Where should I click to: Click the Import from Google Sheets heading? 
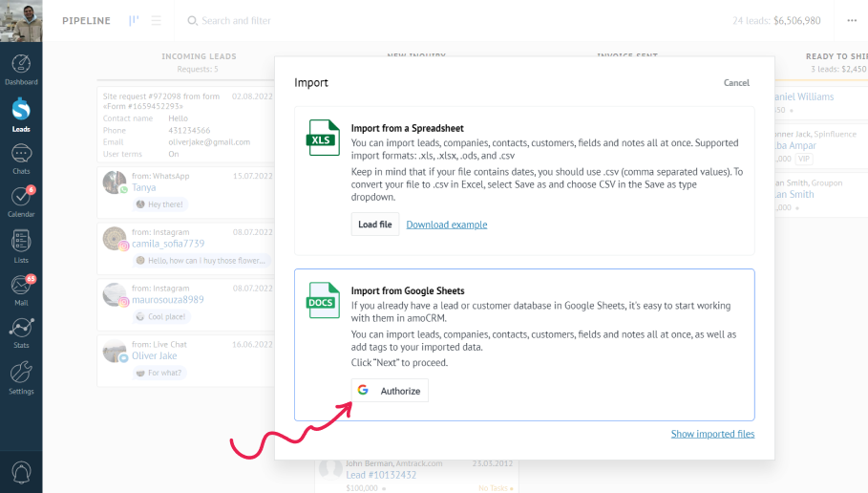pos(408,290)
